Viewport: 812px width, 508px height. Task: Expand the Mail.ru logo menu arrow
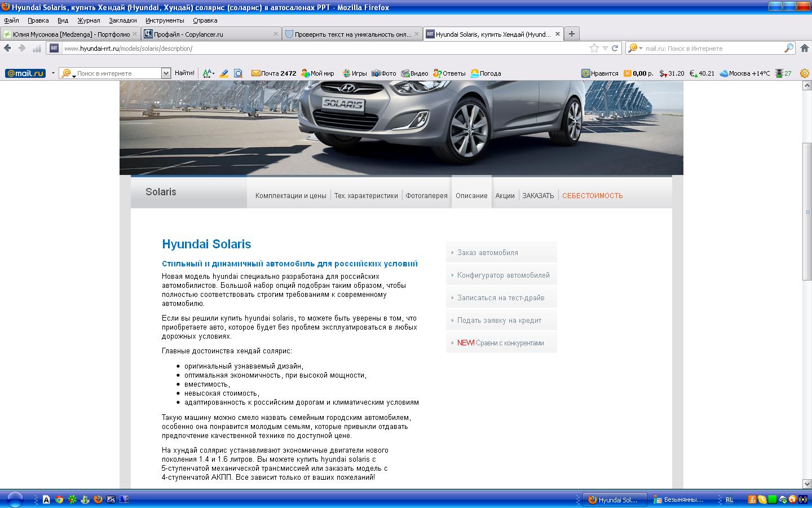[x=53, y=73]
